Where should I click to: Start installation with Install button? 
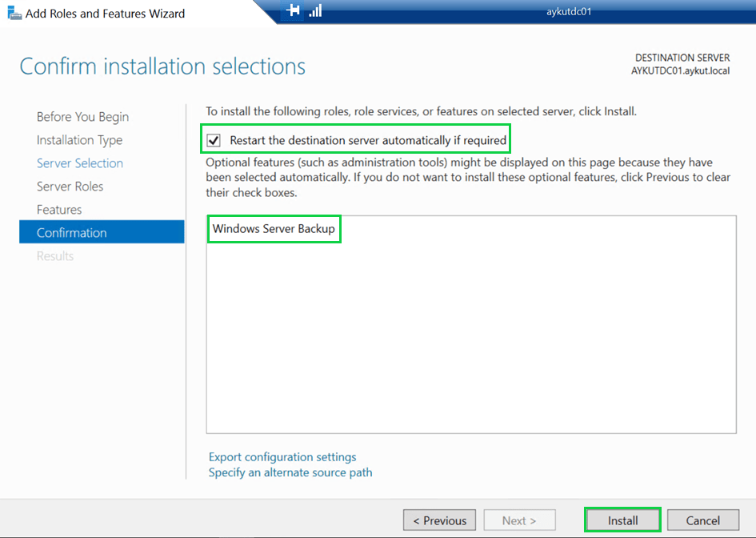622,520
